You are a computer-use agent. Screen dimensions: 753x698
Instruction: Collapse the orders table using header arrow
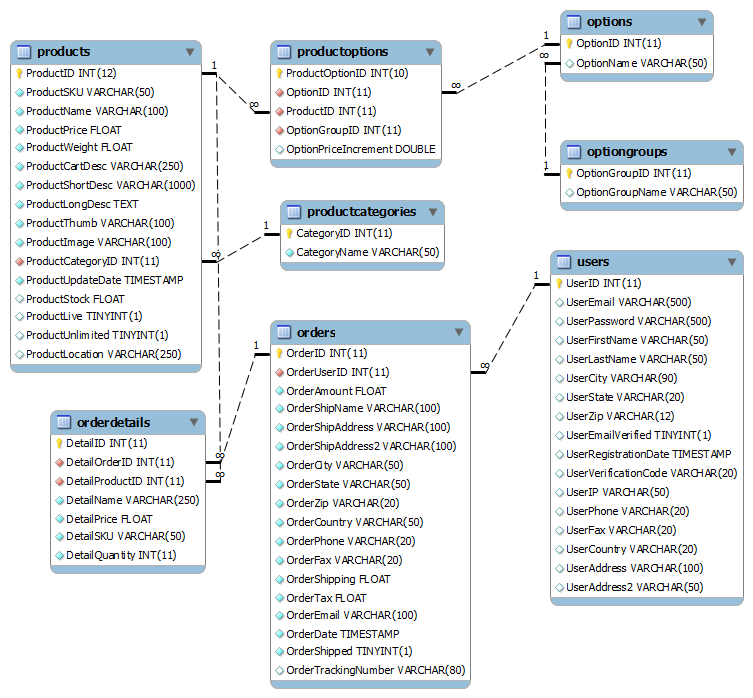458,332
